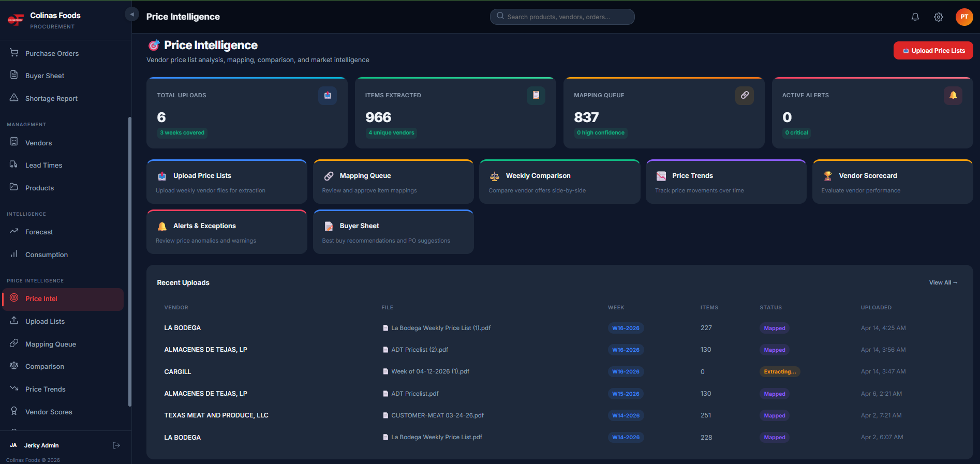Viewport: 980px width, 464px height.
Task: Click the Apr 14, 4:25 AM upload time
Action: [883, 328]
